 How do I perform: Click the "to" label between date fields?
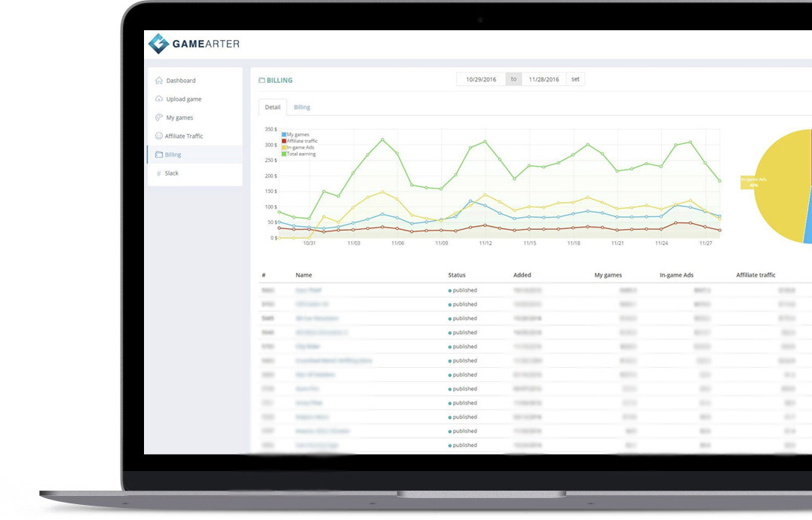click(x=513, y=79)
